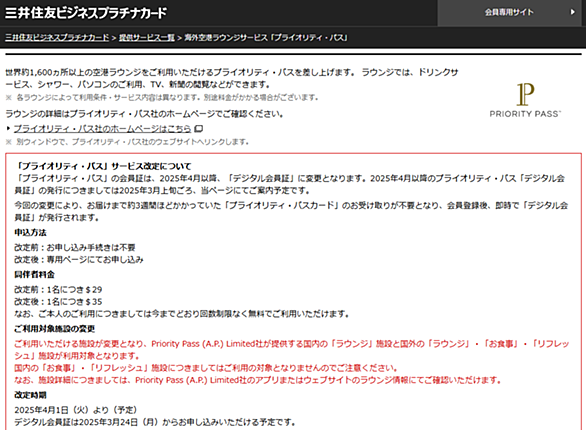
Task: Click the text 改定後：1名につき＄35
Action: tap(58, 301)
